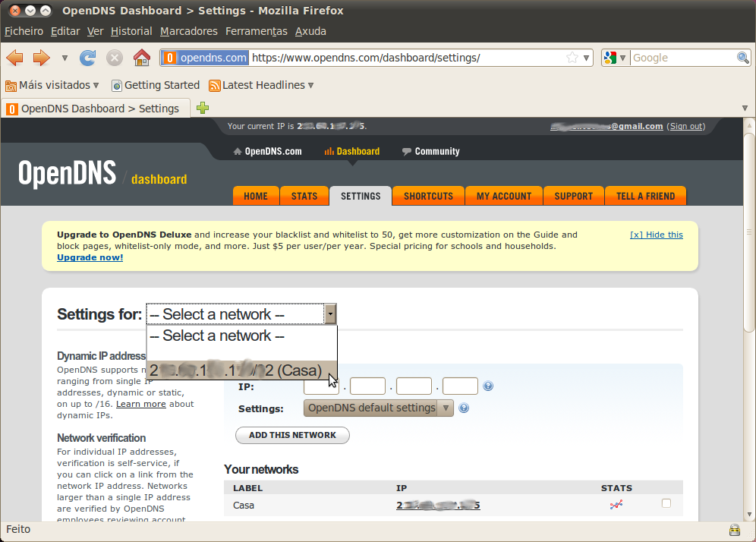Open the OpenDNS default settings dropdown

(379, 408)
